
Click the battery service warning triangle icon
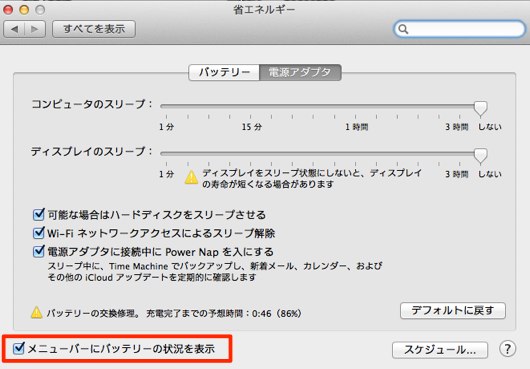pyautogui.click(x=37, y=313)
